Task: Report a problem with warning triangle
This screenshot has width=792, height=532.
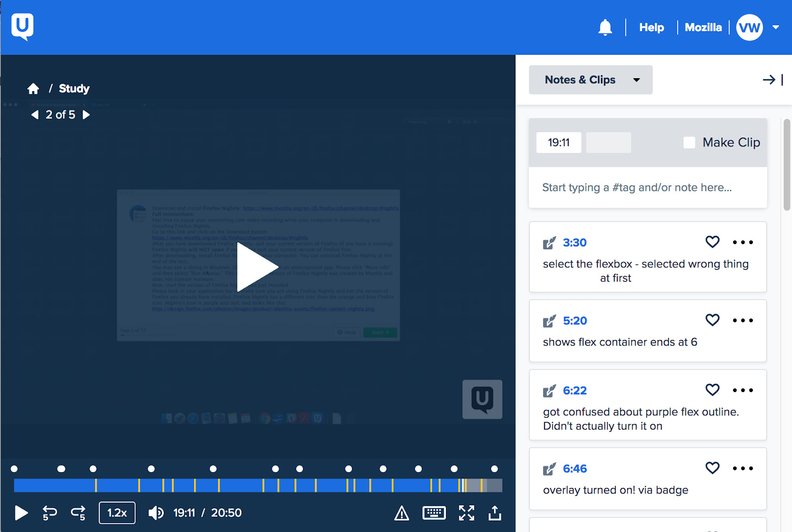Action: [x=401, y=513]
